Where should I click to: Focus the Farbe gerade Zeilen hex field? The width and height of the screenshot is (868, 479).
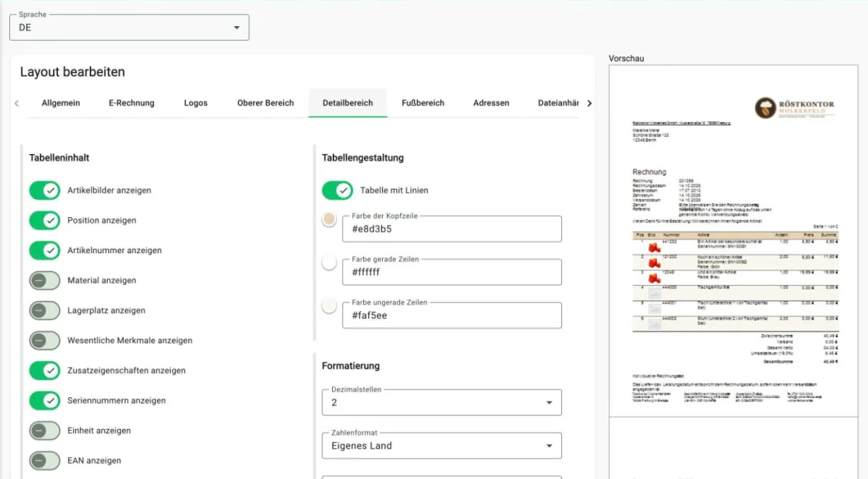[x=452, y=272]
